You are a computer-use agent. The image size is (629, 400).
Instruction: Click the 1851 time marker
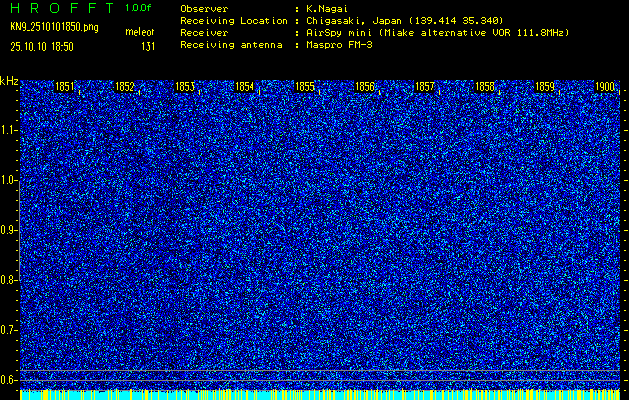(x=65, y=87)
